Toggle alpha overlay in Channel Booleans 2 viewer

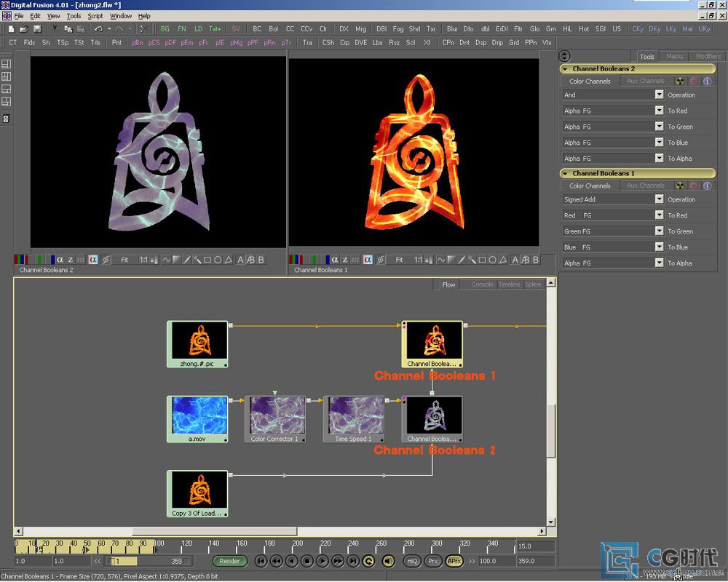tap(93, 260)
